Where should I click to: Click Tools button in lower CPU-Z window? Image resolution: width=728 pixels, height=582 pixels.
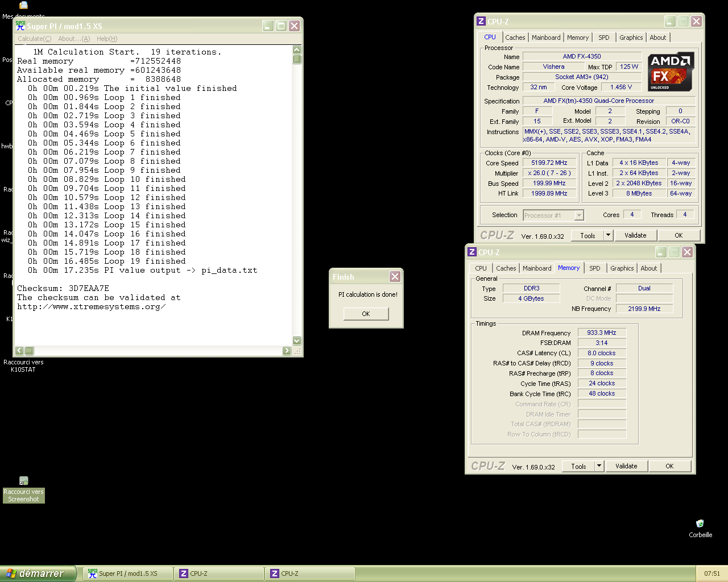coord(578,466)
